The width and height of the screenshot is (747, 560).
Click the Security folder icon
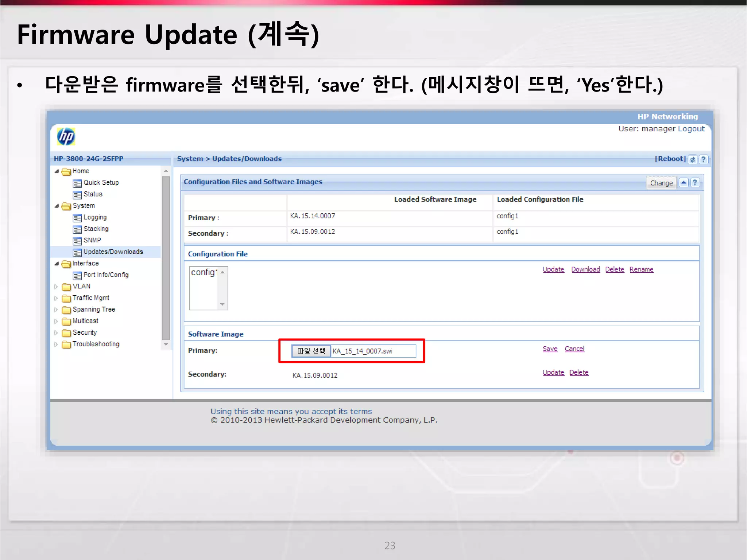[66, 333]
